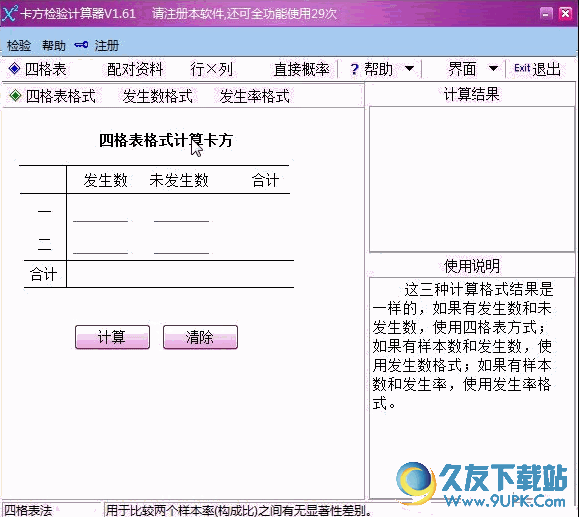Click 发生数 input field for row 二
Viewport: 579px width, 517px height.
pyautogui.click(x=100, y=246)
